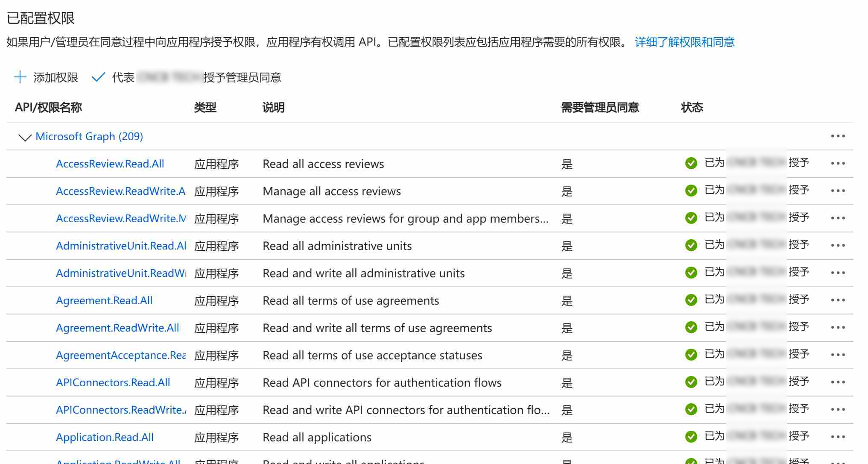Open more options for Agreement.Read.All row
The width and height of the screenshot is (868, 464).
tap(838, 300)
